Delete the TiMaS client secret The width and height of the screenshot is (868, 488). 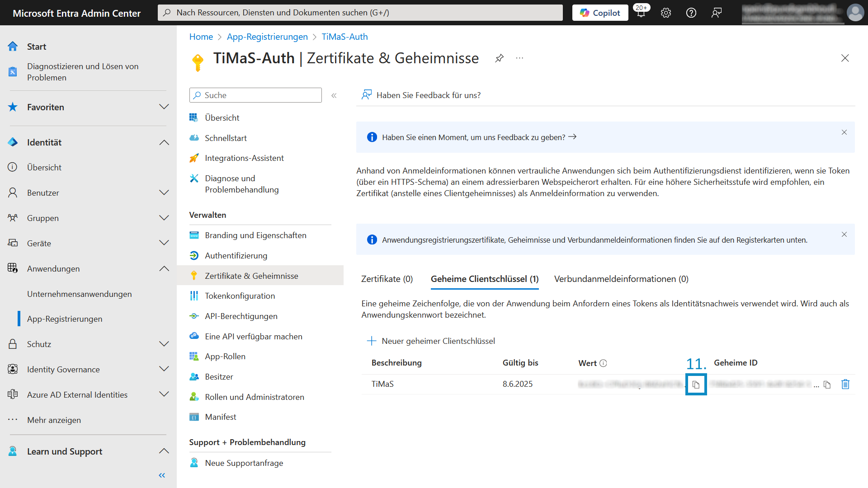tap(845, 384)
